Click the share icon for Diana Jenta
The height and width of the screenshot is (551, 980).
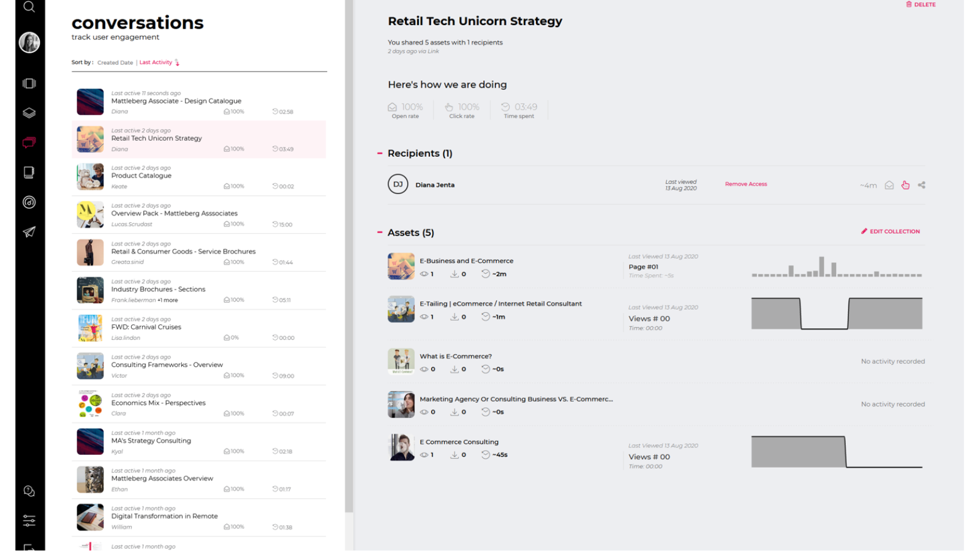(x=921, y=185)
